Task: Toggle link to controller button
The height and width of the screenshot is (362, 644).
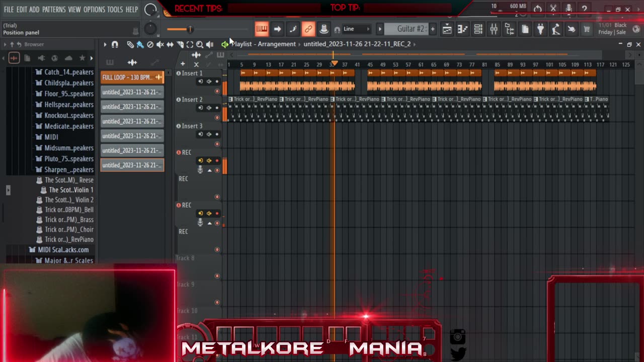Action: pos(308,29)
